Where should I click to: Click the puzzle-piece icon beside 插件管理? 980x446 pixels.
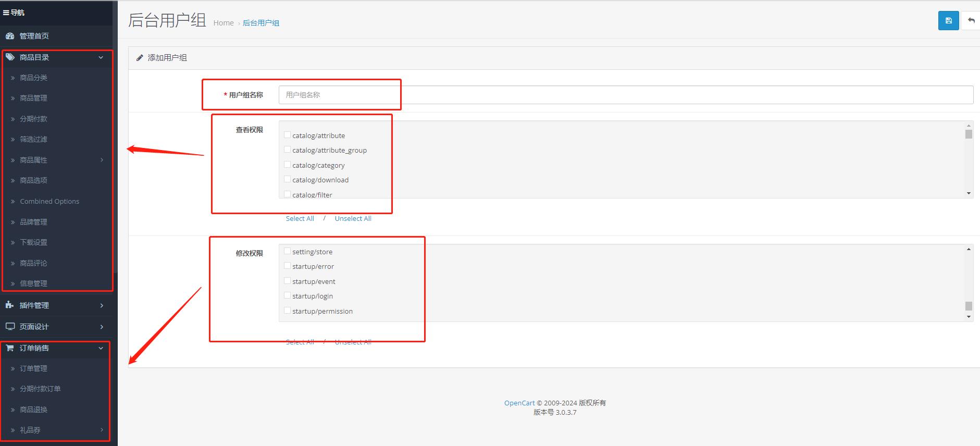(10, 305)
